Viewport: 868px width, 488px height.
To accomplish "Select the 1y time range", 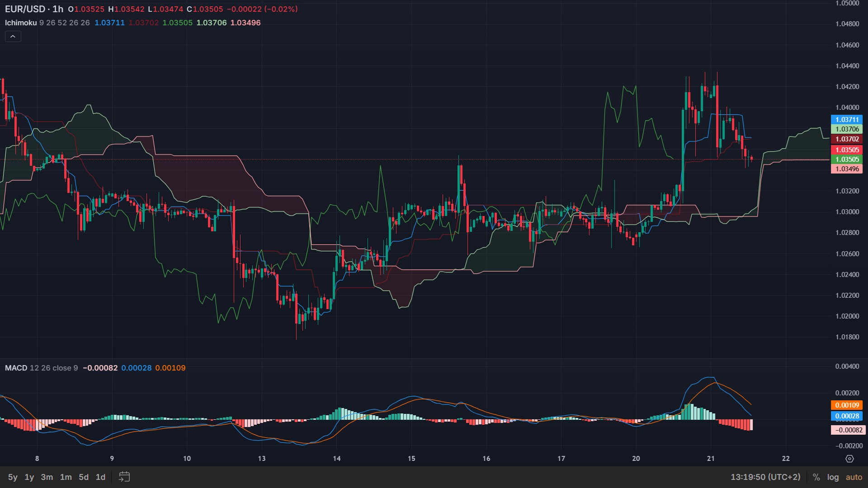I will click(29, 477).
